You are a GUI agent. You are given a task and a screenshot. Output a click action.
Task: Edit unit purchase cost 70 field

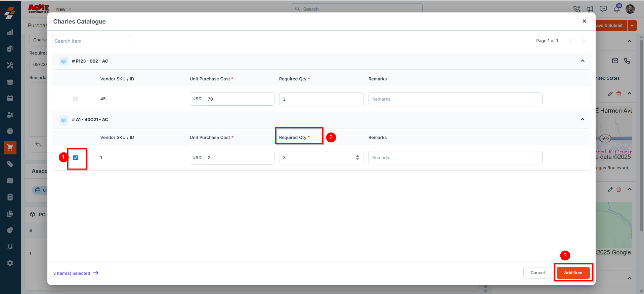(239, 99)
